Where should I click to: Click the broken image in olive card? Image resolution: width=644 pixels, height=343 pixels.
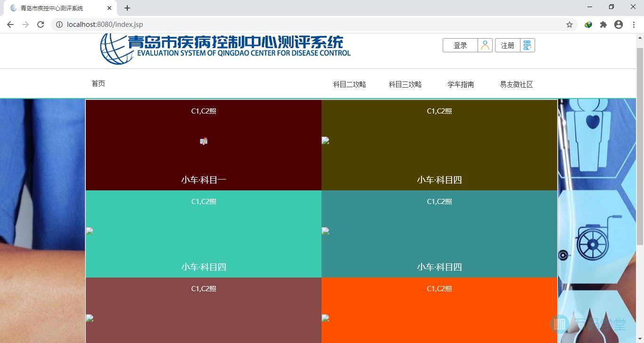pos(325,140)
